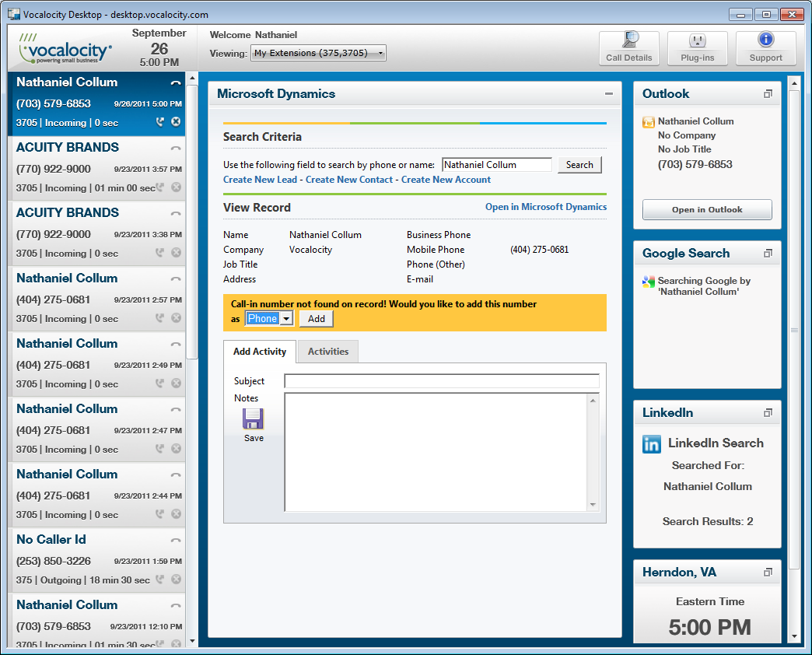Click Outlook phone number (703) 579-6853
Viewport: 812px width, 655px height.
click(x=695, y=165)
